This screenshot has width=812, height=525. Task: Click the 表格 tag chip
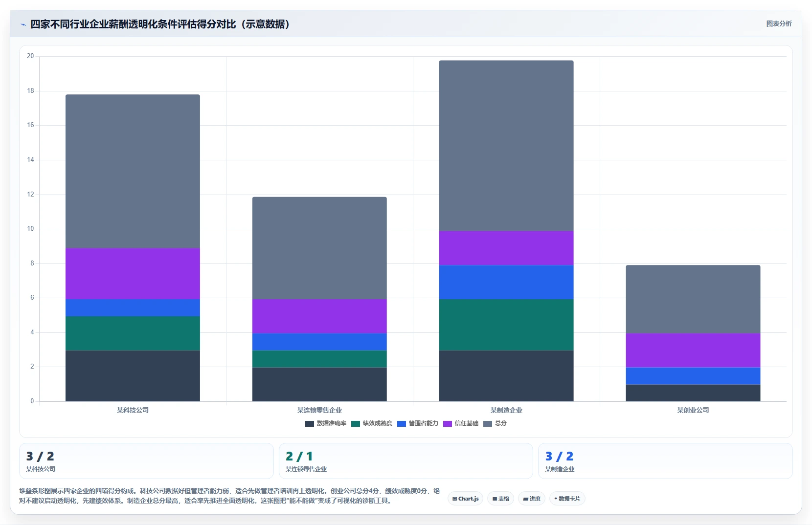coord(501,499)
